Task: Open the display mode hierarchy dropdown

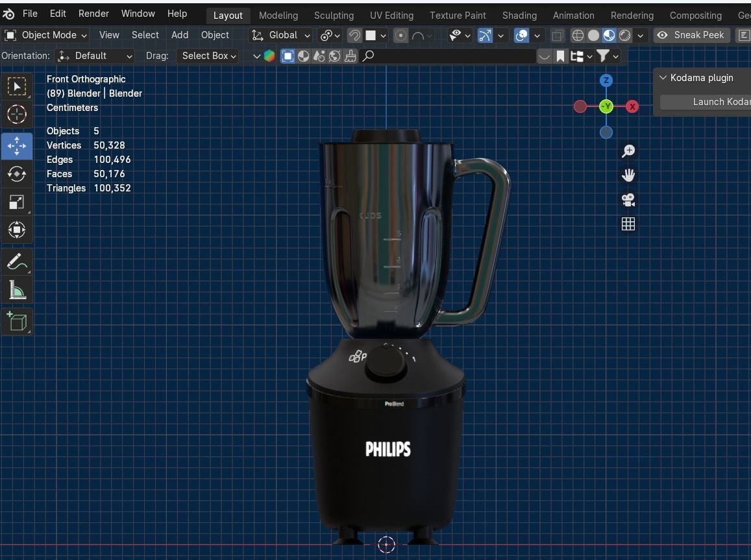Action: click(x=582, y=56)
